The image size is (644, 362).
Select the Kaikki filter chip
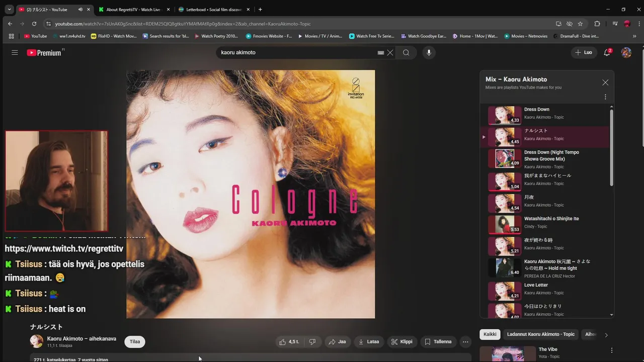[490, 334]
